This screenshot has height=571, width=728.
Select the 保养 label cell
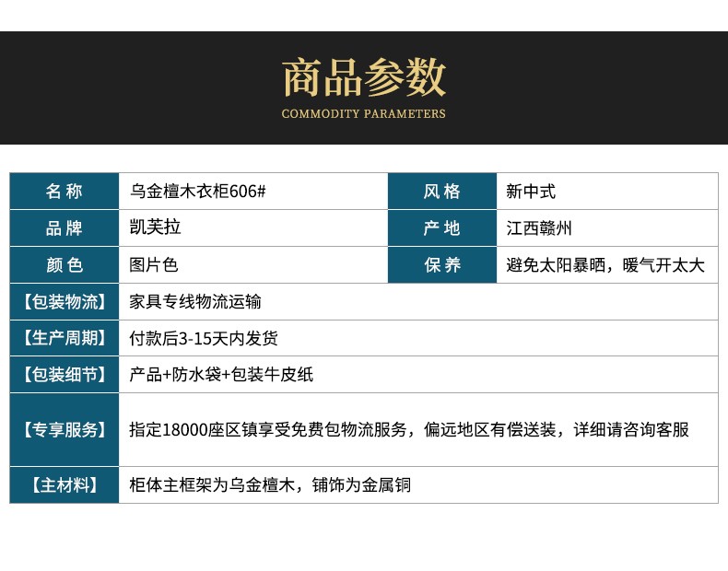[441, 265]
